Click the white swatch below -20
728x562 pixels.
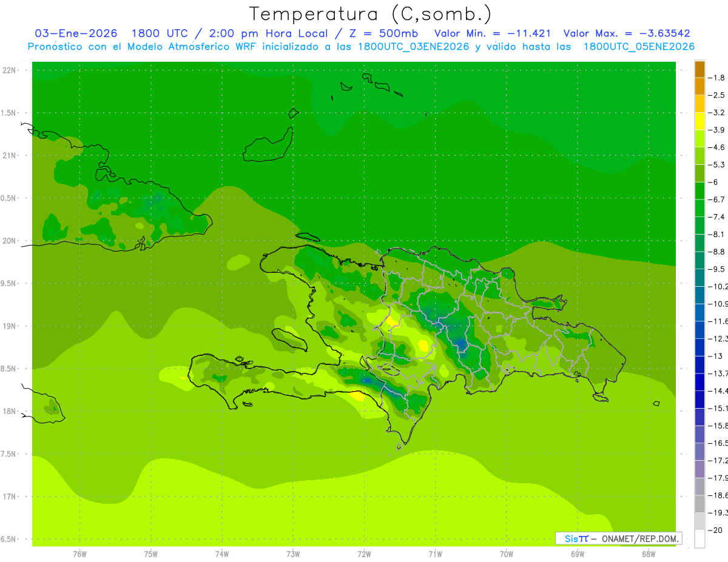coord(699,539)
